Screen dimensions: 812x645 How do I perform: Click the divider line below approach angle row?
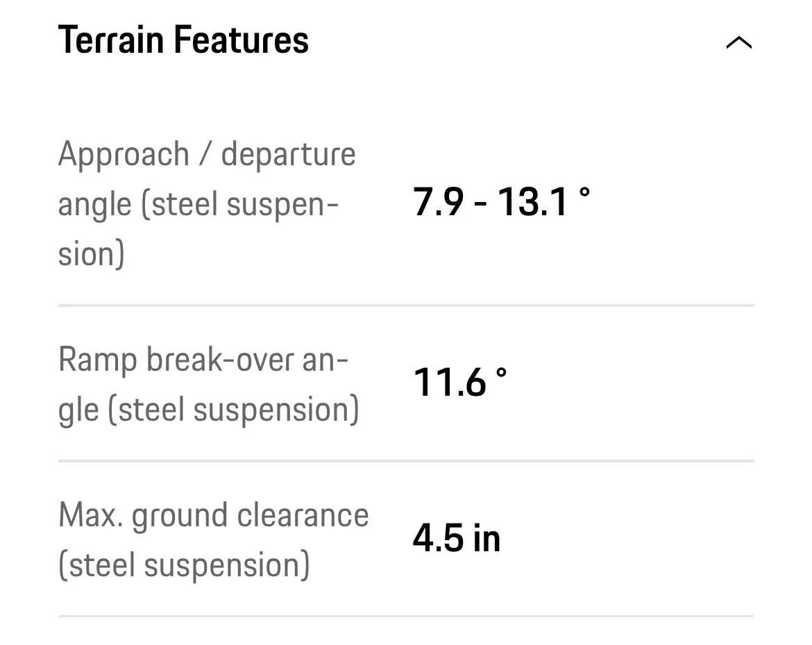[405, 305]
